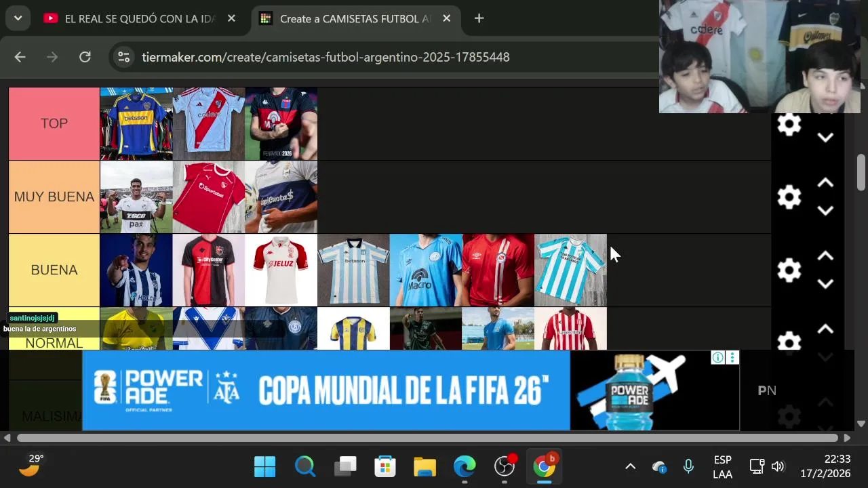View site information icon in address bar

tap(123, 57)
